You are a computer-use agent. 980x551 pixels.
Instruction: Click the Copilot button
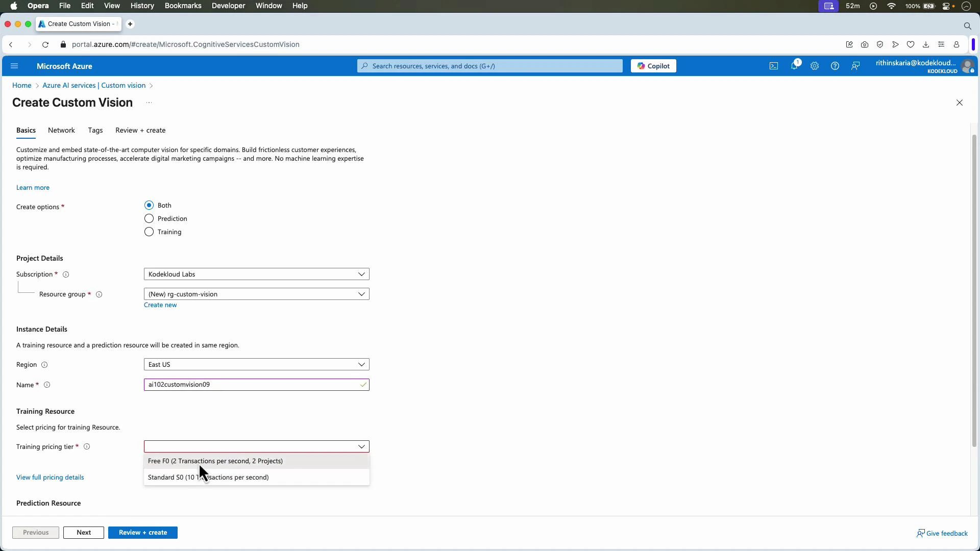(653, 66)
